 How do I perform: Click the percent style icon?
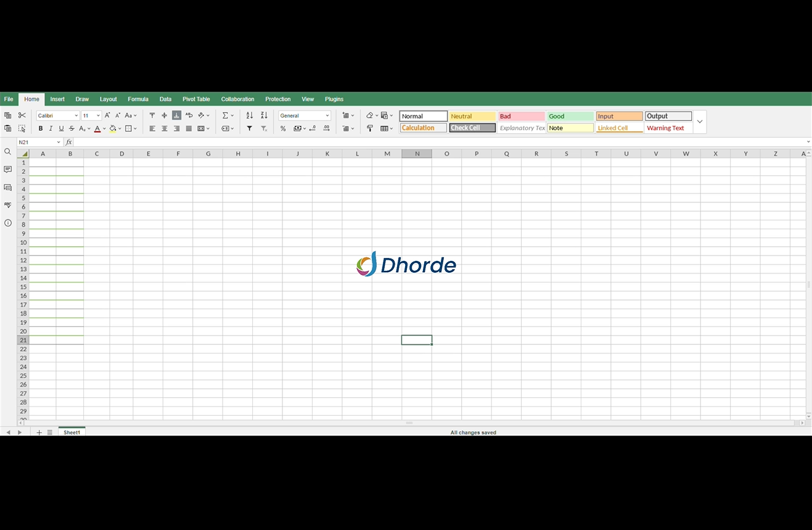tap(283, 128)
